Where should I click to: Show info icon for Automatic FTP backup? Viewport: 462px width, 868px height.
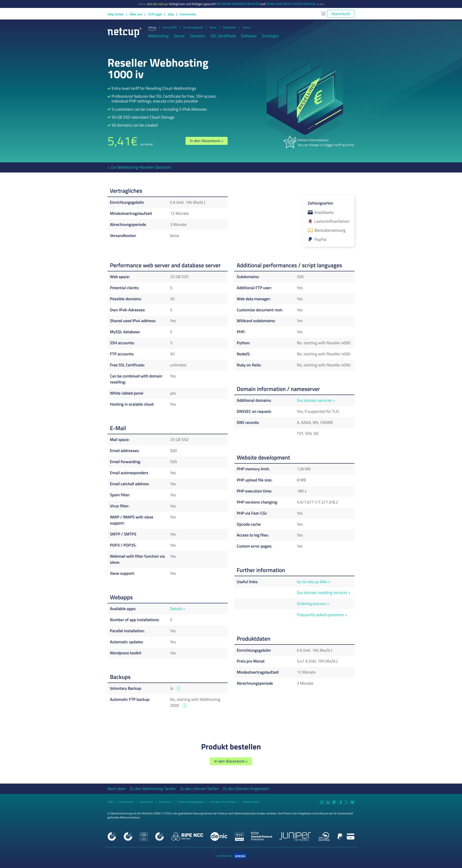point(184,706)
